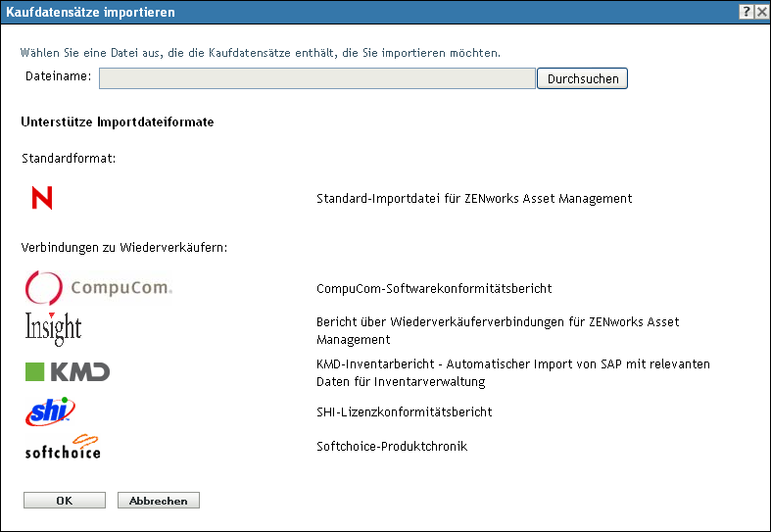Click the Durchsuchen button

coord(582,78)
